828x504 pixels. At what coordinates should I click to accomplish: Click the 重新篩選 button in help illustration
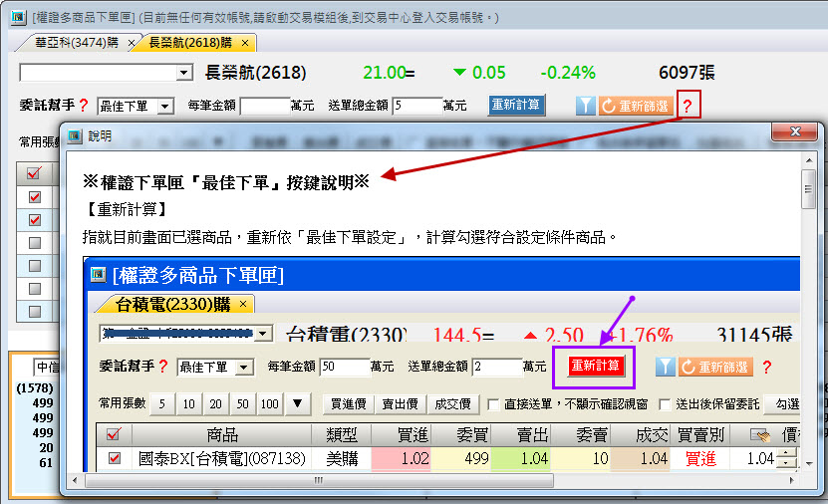pyautogui.click(x=716, y=367)
